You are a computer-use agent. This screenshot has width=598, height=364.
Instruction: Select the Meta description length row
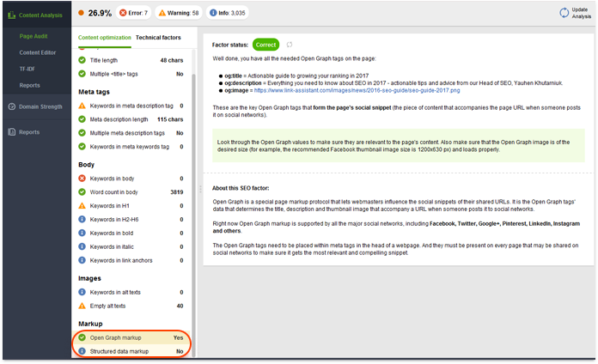[131, 119]
